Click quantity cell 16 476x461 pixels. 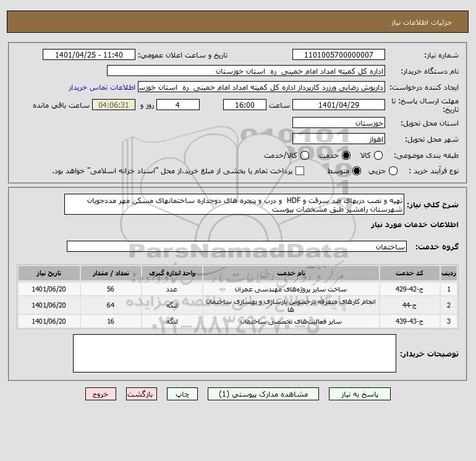[x=111, y=321]
